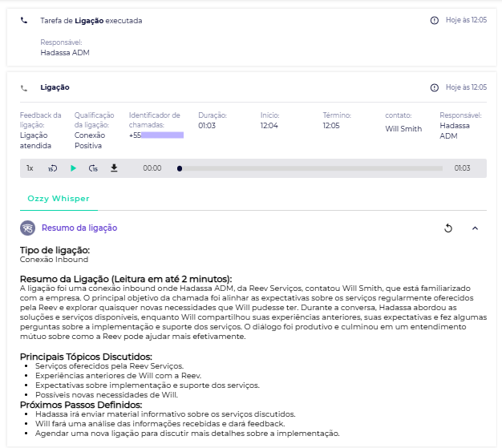Click Hadassa ADM under Tarefa responsável
502x448 pixels.
[65, 53]
